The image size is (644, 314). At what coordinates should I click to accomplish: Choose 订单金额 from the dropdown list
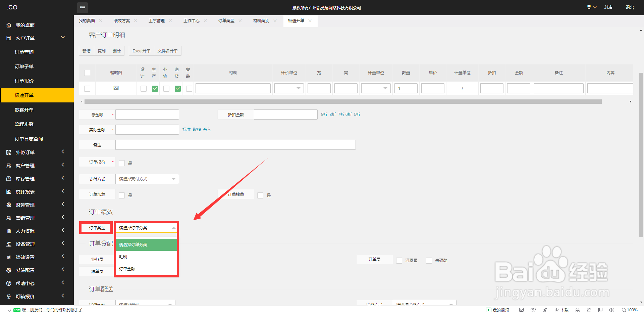coord(146,269)
